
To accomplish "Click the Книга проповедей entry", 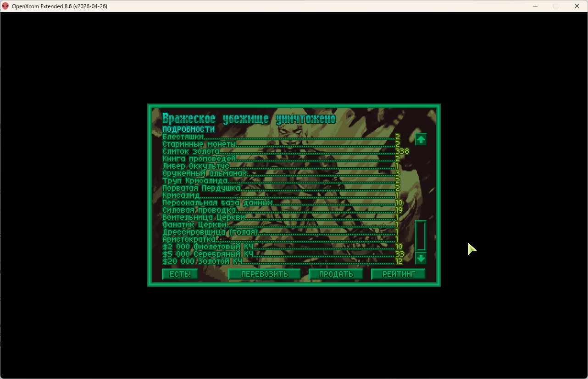I will pos(286,159).
